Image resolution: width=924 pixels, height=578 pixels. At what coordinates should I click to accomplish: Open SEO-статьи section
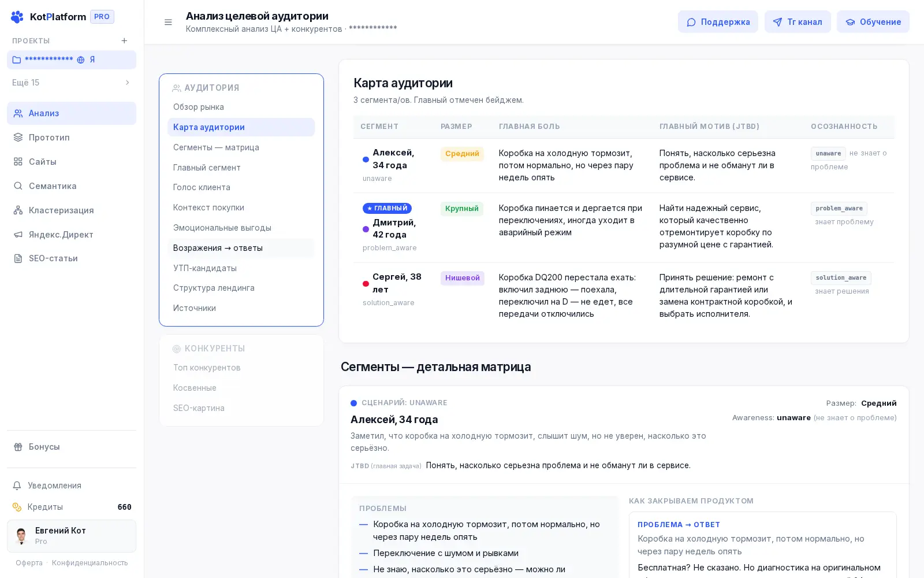(x=72, y=258)
